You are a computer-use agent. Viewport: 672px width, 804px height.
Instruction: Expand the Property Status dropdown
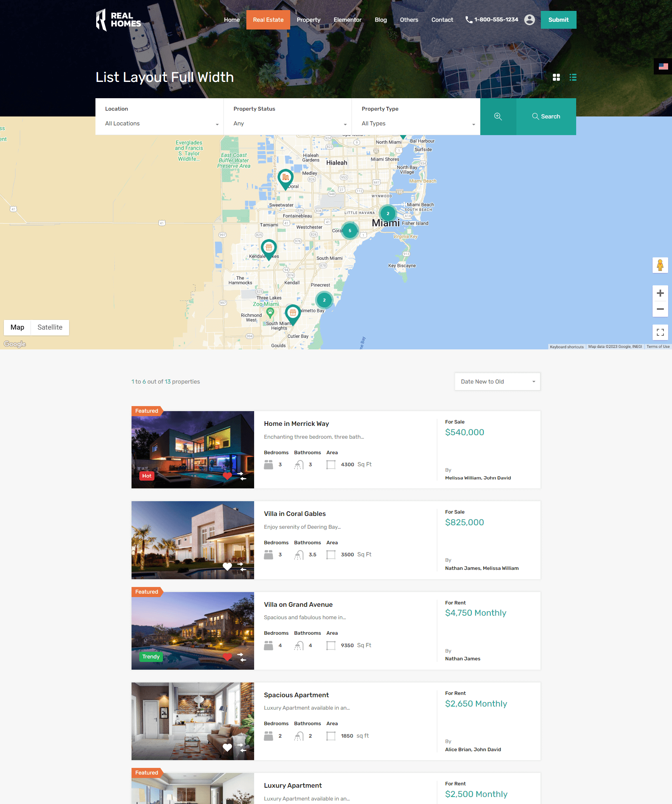point(290,123)
